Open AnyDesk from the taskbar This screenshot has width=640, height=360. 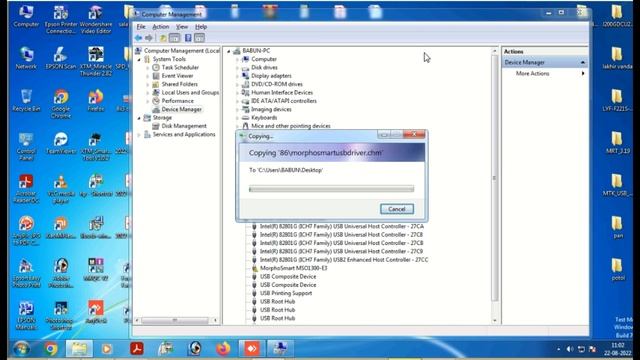(x=252, y=349)
